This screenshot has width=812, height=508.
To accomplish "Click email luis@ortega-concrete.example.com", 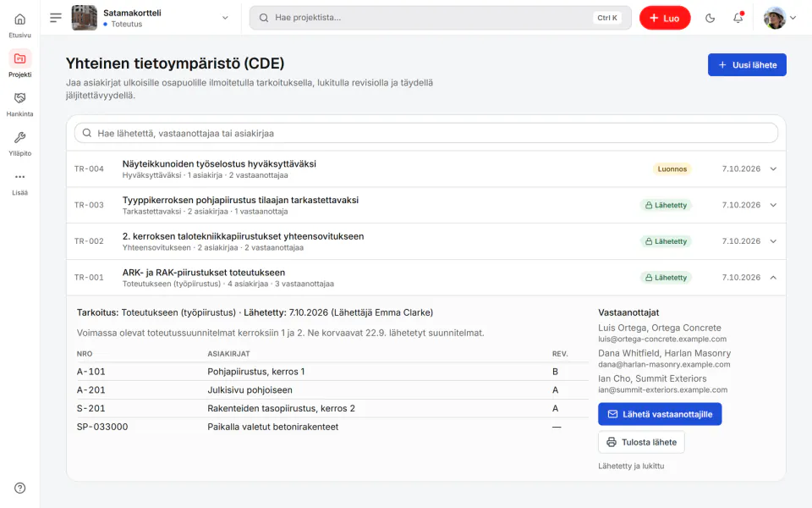I will point(662,339).
